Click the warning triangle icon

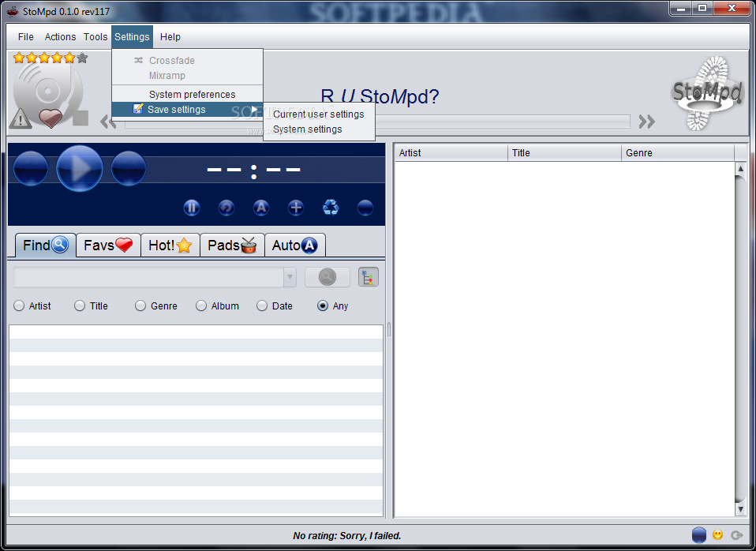[21, 118]
